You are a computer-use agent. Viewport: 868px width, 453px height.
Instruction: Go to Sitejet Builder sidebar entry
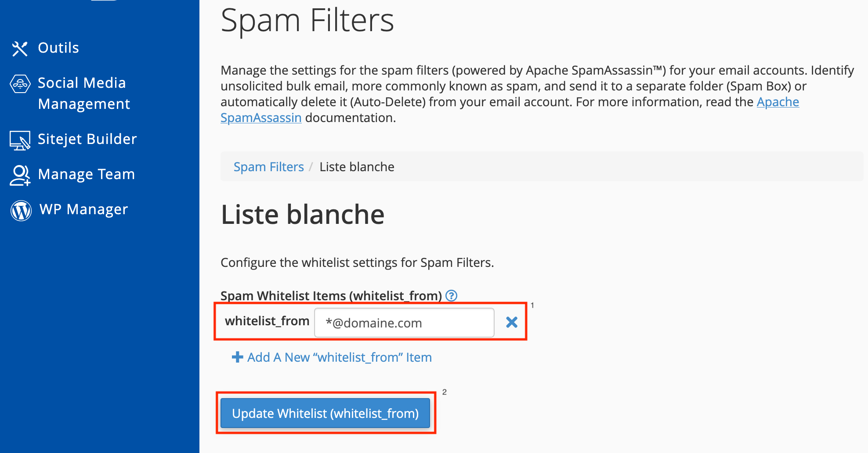click(87, 139)
